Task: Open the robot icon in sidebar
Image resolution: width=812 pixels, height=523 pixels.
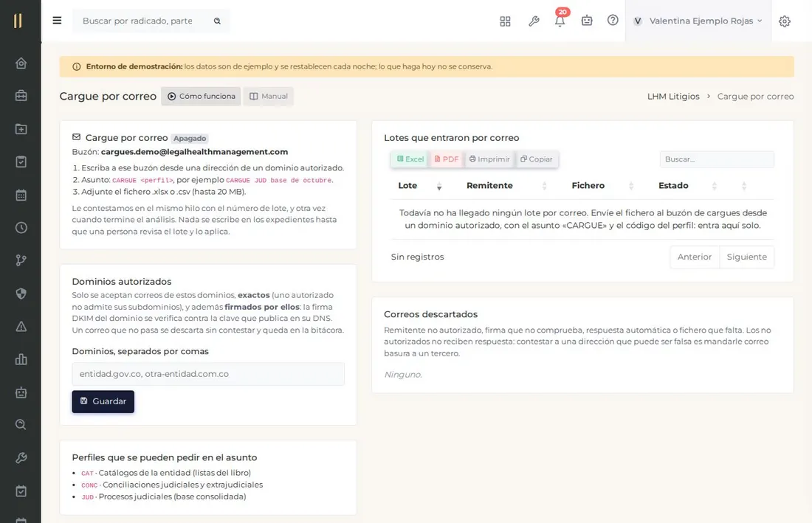Action: coord(21,392)
